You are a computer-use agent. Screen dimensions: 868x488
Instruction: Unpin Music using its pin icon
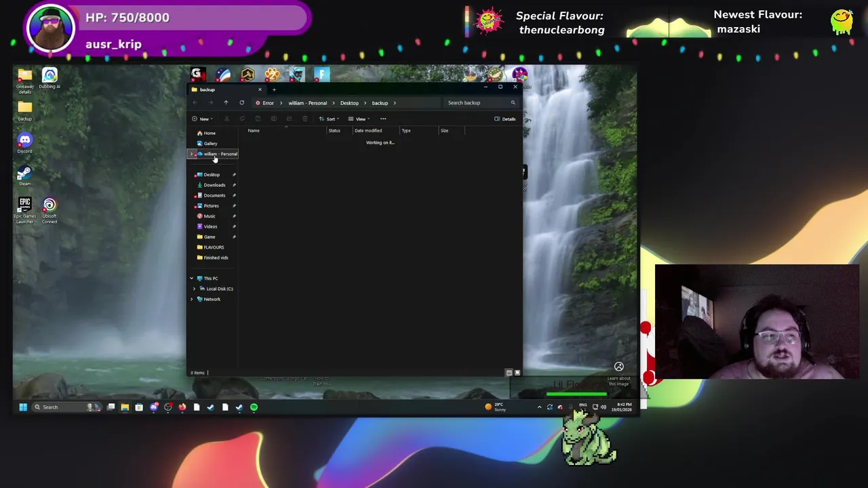234,216
